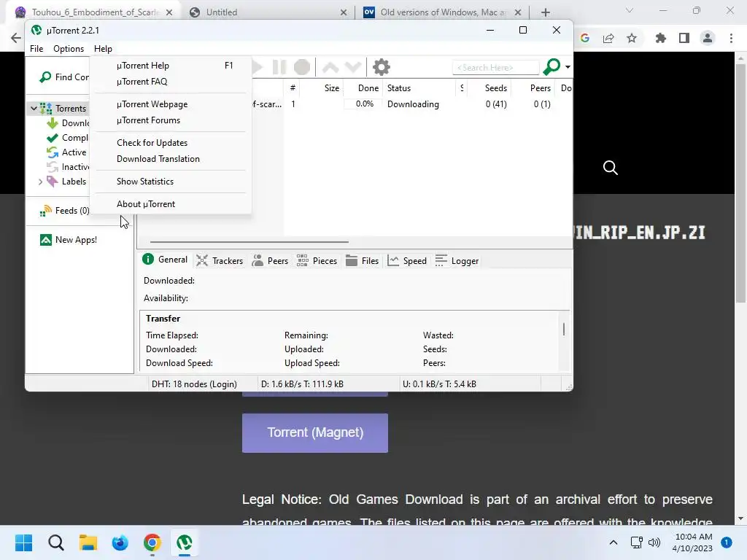Screen dimensions: 747x560
Task: Click the pause torrent toolbar icon
Action: pyautogui.click(x=279, y=67)
